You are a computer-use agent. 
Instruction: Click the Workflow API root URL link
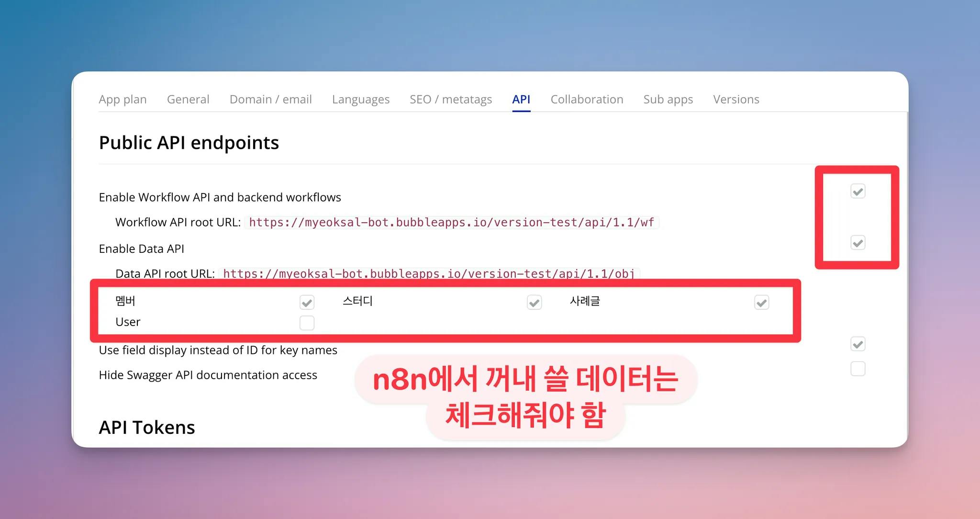click(x=451, y=223)
